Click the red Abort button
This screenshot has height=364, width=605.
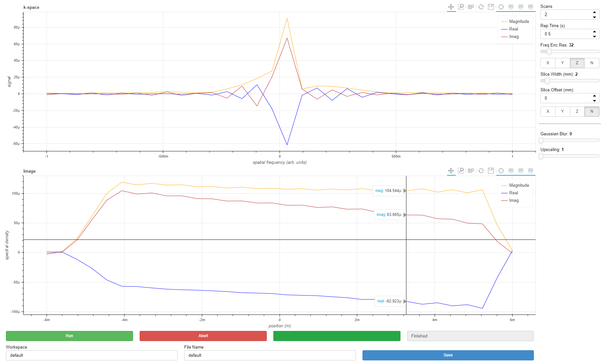[x=203, y=336]
